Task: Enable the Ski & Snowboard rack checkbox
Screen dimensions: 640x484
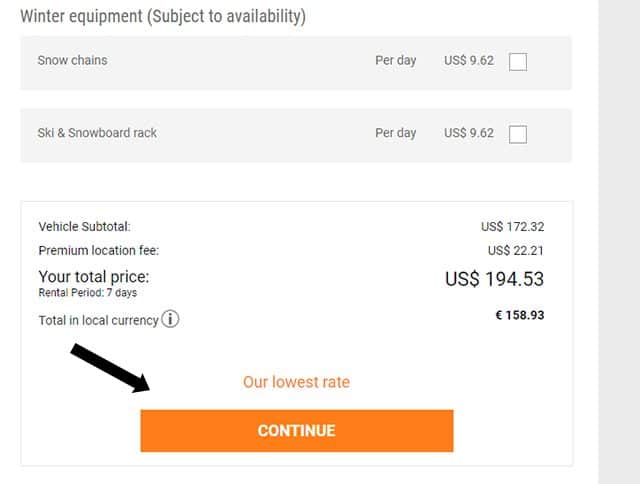Action: [518, 134]
